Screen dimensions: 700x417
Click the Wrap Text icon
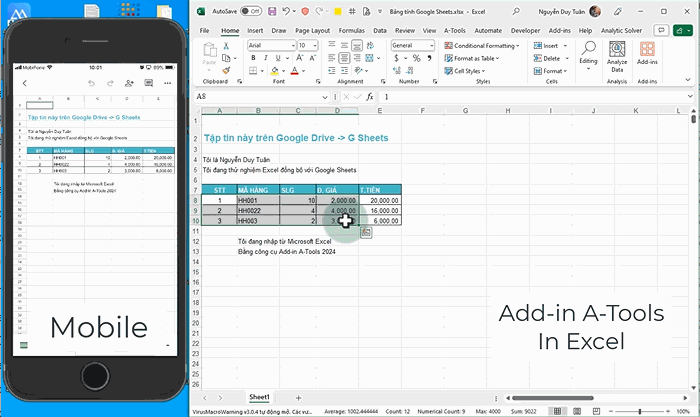370,45
